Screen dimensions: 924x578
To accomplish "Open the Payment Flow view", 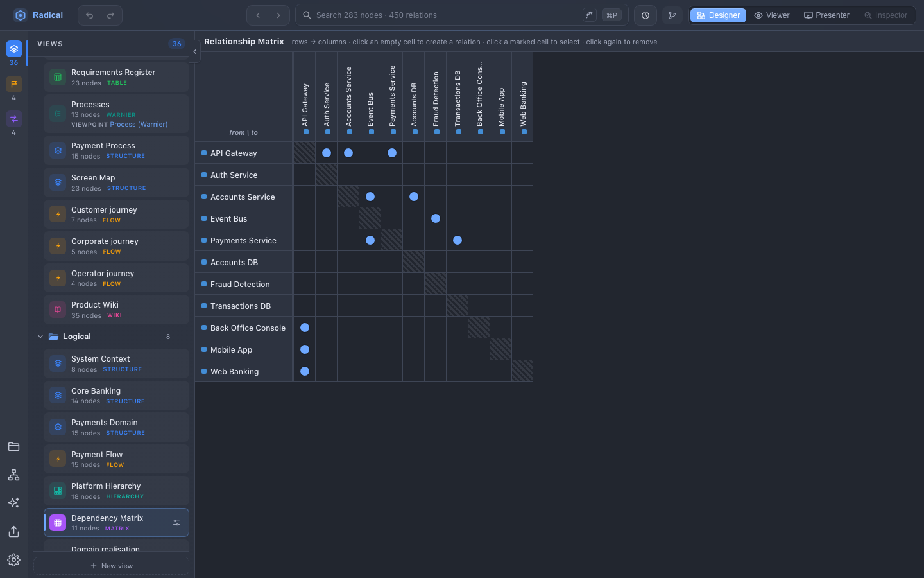I will pyautogui.click(x=116, y=459).
